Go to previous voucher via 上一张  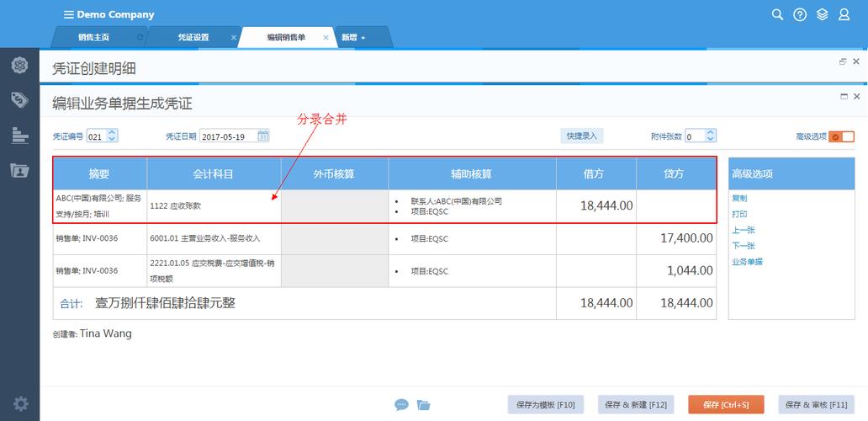click(x=744, y=231)
